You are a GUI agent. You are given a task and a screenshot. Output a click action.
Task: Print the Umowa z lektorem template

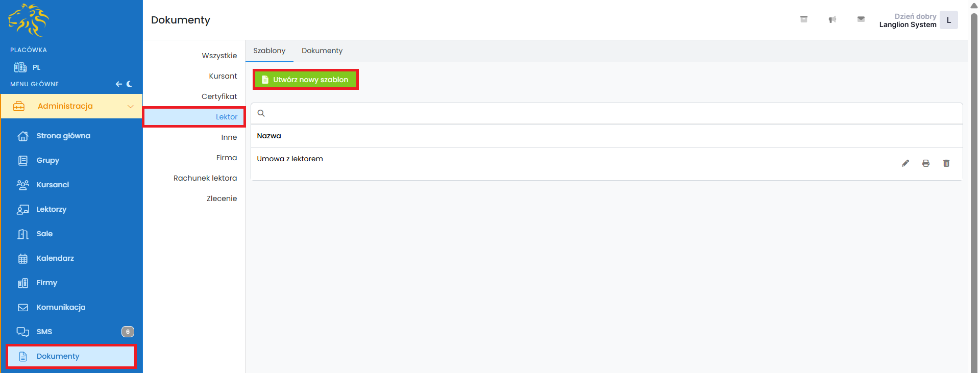pos(925,163)
